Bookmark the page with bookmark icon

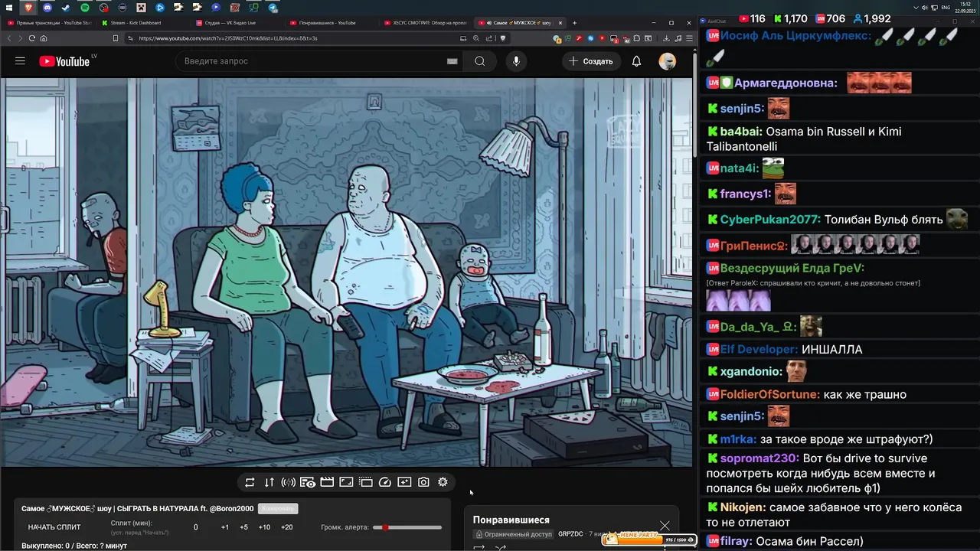[116, 38]
